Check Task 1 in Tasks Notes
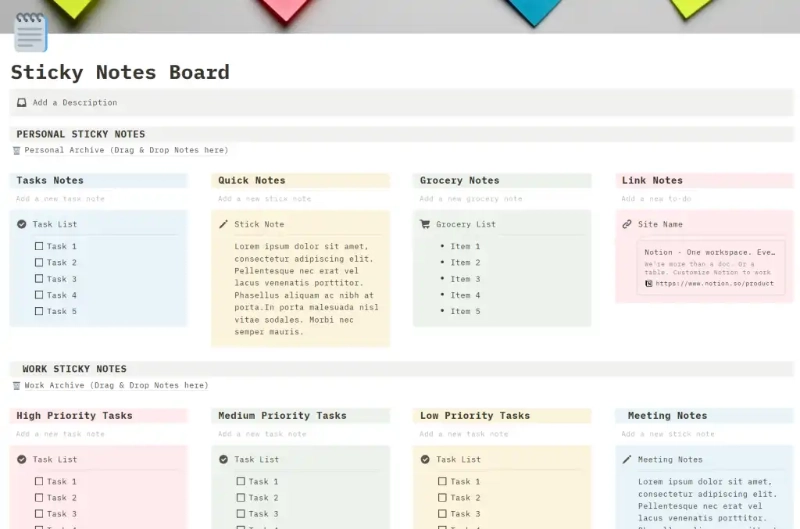 pos(39,246)
